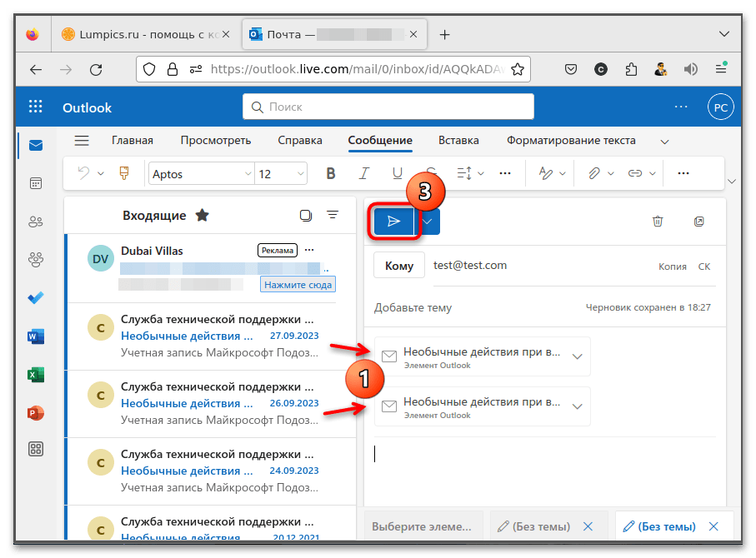The image size is (756, 558).
Task: Toggle italic formatting
Action: pos(364,173)
